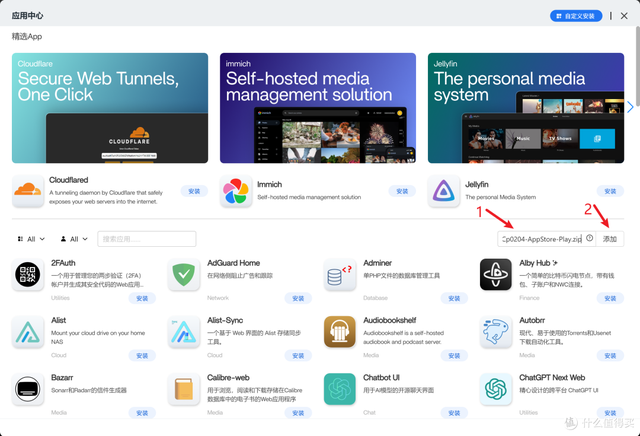
Task: Install the Alby Hub app
Action: tap(610, 298)
